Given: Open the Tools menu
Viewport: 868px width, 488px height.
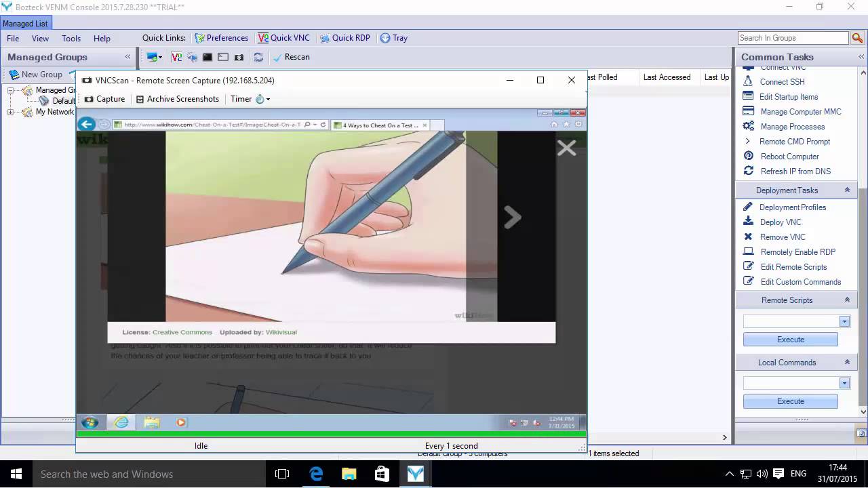Looking at the screenshot, I should pos(71,39).
